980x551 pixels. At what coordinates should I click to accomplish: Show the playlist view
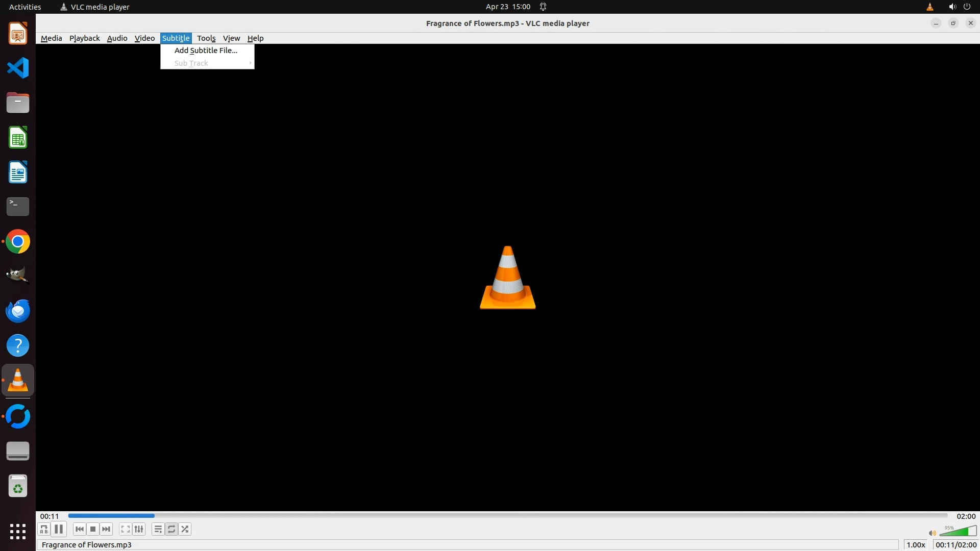tap(158, 529)
